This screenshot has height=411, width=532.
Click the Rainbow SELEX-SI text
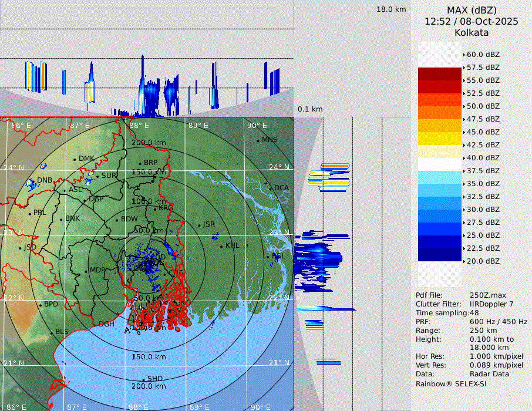(x=450, y=383)
